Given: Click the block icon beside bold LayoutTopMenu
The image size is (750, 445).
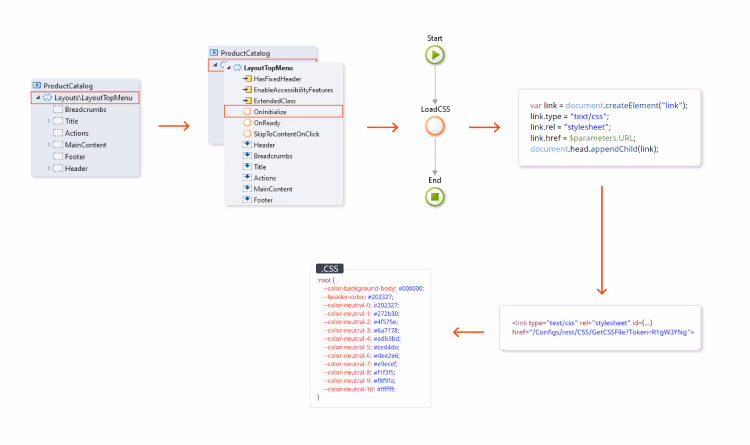Looking at the screenshot, I should [237, 67].
